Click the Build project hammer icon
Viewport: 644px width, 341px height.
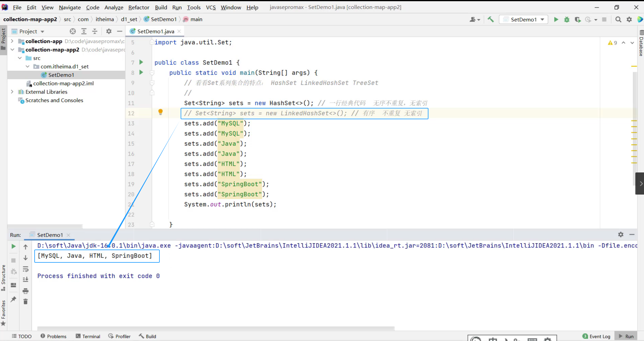point(491,19)
